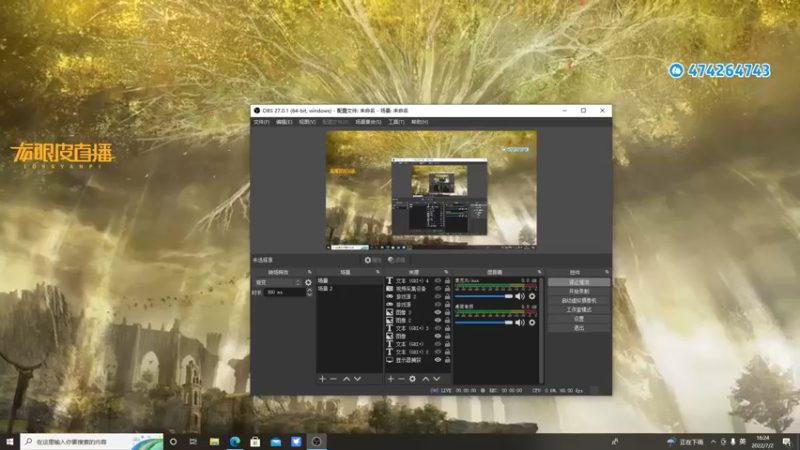Remove selected scene with minus icon
800x450 pixels.
(x=333, y=379)
